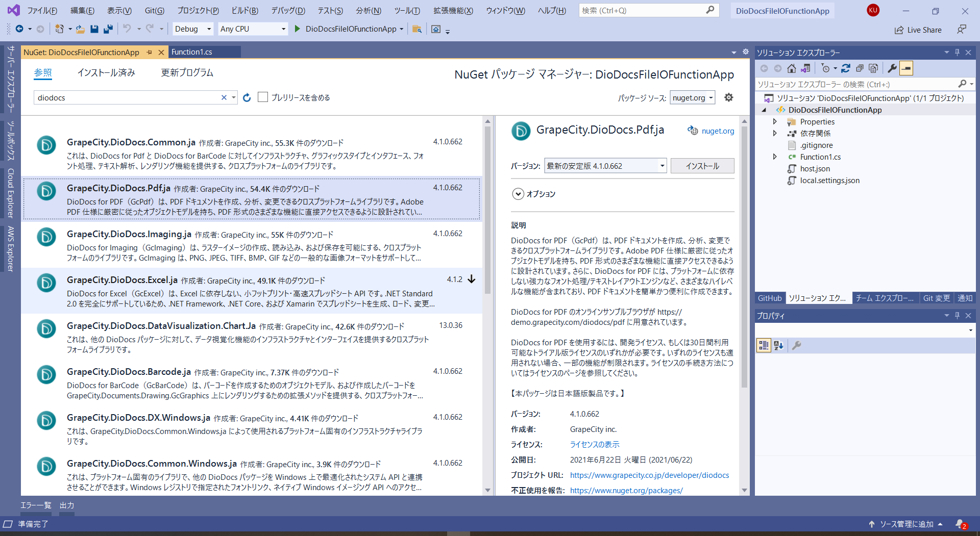The image size is (980, 536).
Task: Open the grapecity.co.jp project URL link
Action: pos(649,475)
